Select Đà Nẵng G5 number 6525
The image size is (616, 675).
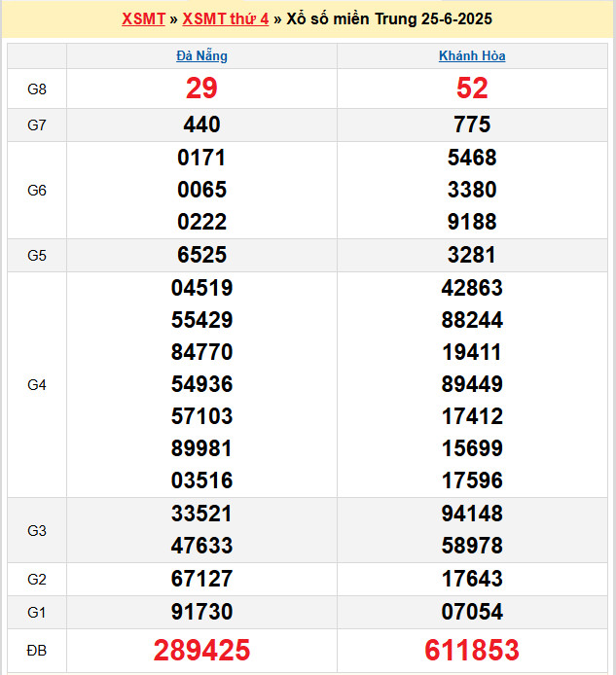tap(201, 255)
